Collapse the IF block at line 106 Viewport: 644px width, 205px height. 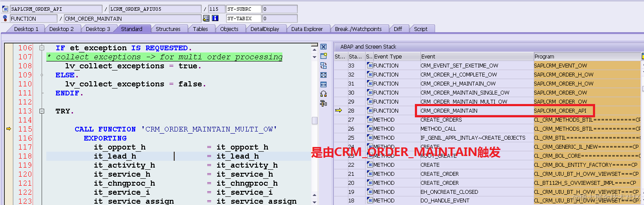pos(42,48)
